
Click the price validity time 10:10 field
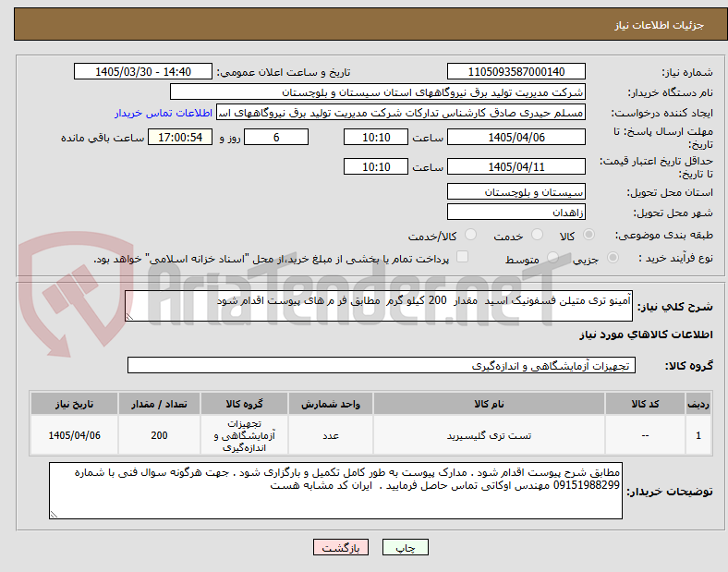coord(376,166)
